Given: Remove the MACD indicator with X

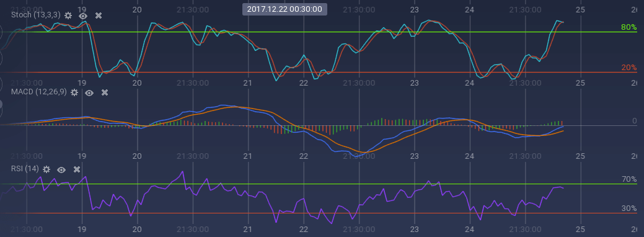Looking at the screenshot, I should pos(105,92).
